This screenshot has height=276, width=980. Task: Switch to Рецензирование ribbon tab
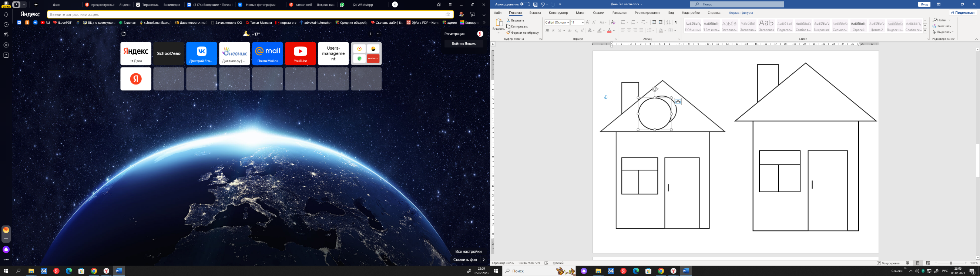[647, 13]
